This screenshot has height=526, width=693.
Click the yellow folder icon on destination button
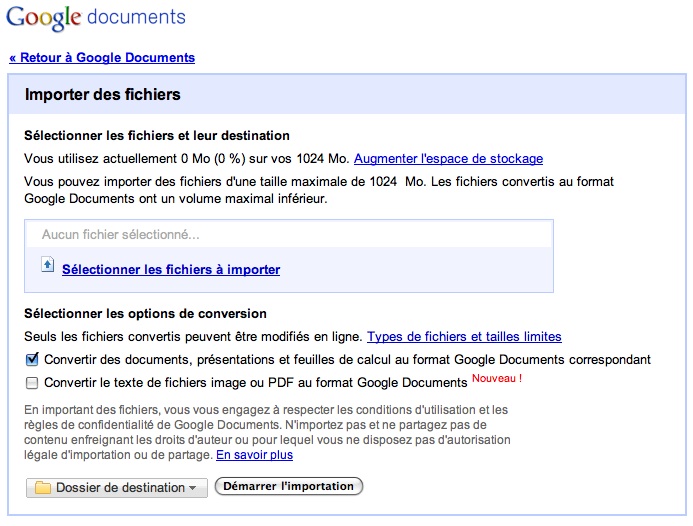coord(43,488)
